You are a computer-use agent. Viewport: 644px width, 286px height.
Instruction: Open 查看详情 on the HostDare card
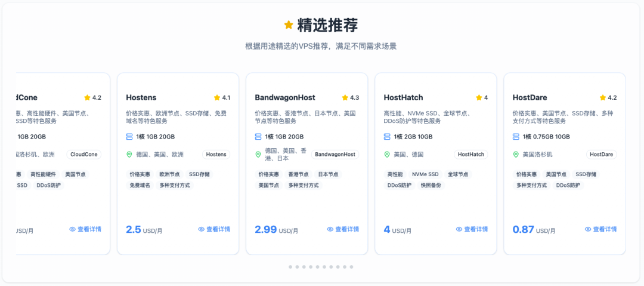click(600, 229)
